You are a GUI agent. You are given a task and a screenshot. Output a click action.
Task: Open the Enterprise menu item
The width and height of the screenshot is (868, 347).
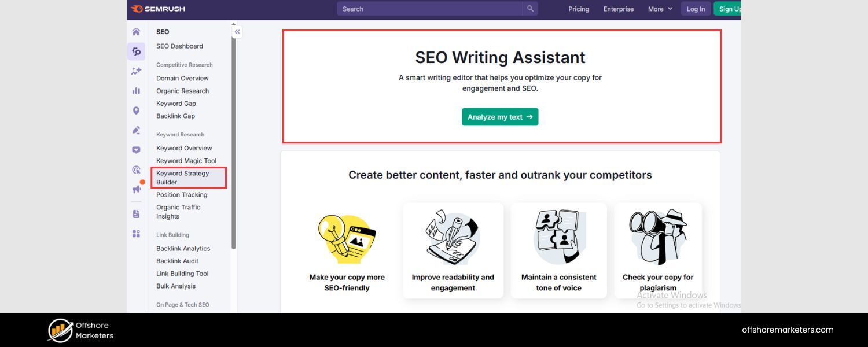618,9
